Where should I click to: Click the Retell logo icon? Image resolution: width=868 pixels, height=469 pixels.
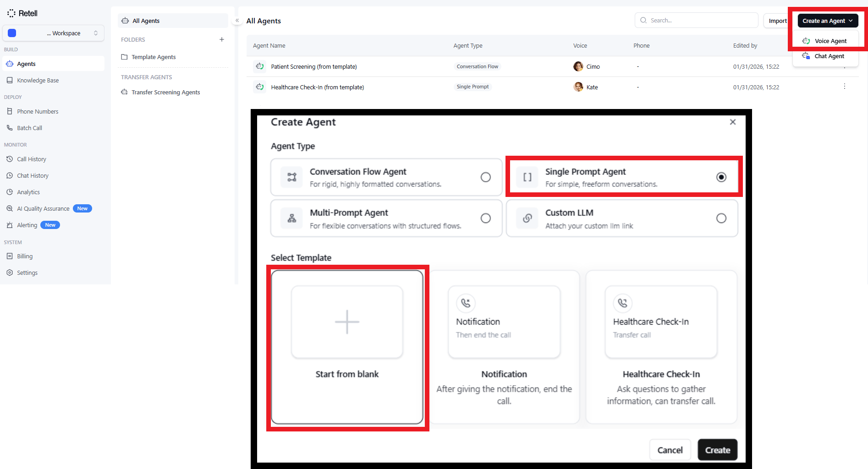11,13
